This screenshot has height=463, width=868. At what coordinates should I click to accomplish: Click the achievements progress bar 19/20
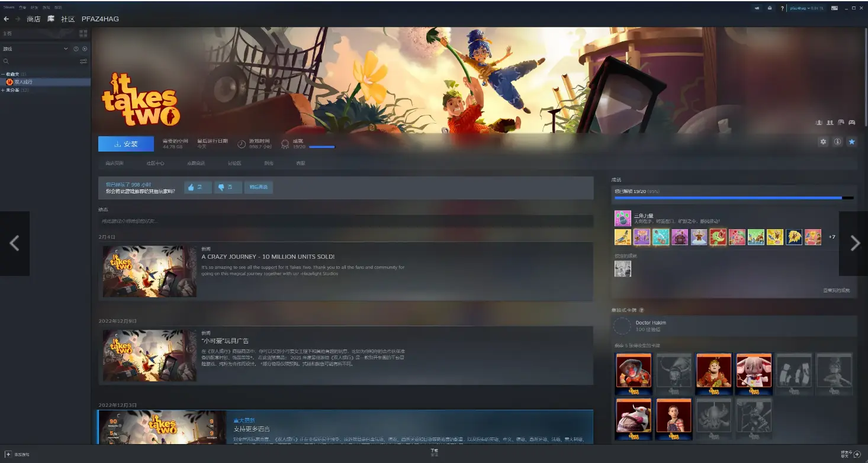coord(734,198)
